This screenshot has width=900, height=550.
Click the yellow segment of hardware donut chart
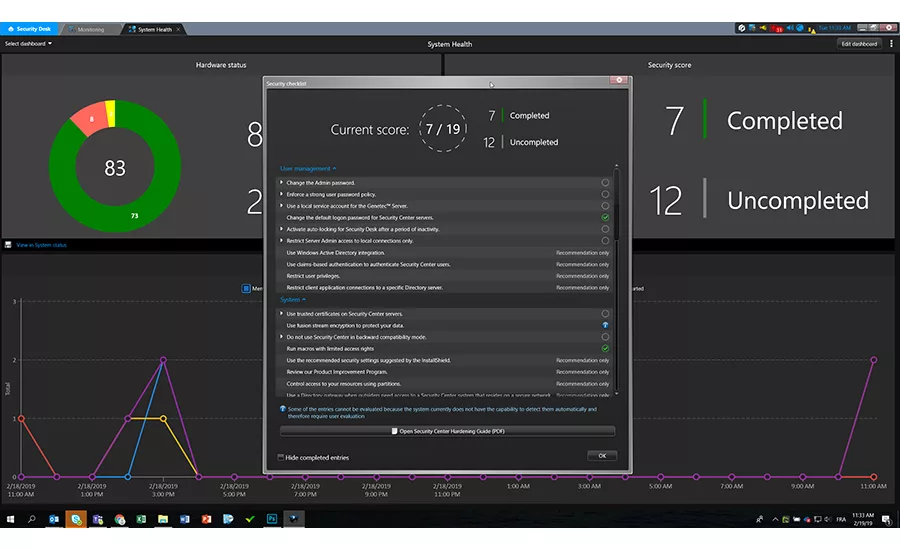click(x=111, y=113)
